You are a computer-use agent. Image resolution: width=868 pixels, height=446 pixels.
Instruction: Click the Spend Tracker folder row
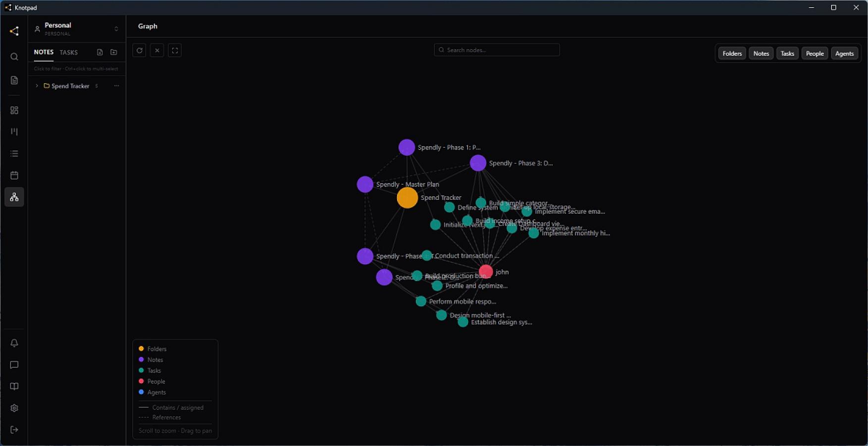click(77, 86)
